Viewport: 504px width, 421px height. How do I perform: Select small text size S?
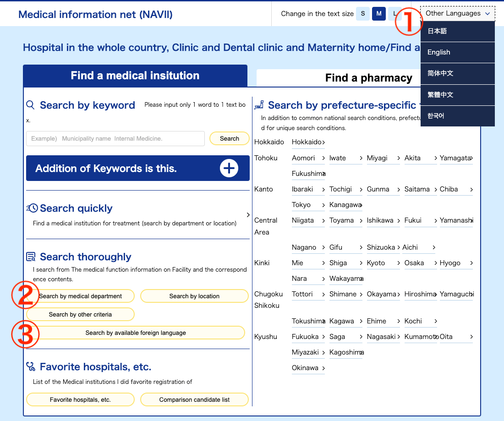pos(362,14)
